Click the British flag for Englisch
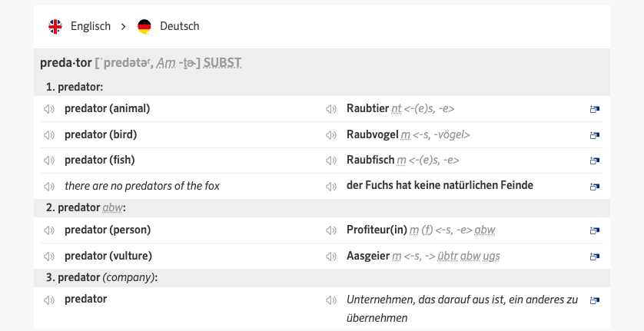Viewport: 644px width, 331px height. coord(55,27)
